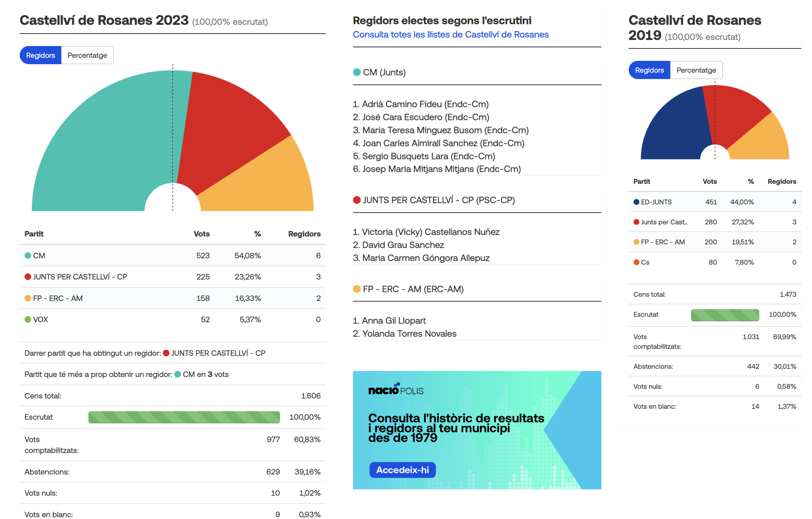The image size is (812, 519).
Task: Select the 2023 Regidors tab
Action: tap(41, 55)
